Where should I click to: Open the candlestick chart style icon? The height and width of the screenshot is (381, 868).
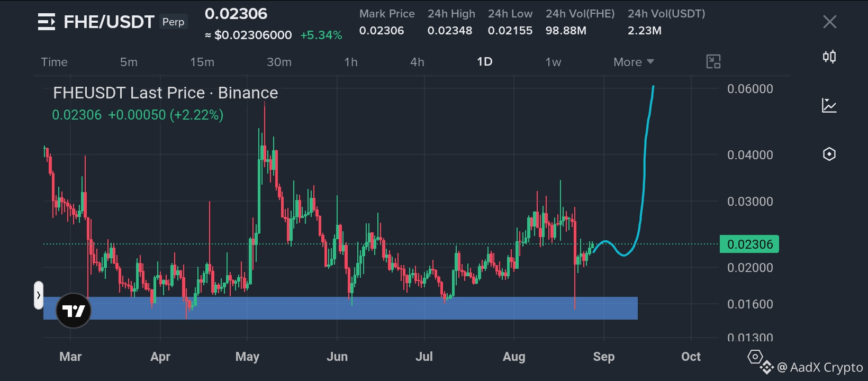pos(829,57)
